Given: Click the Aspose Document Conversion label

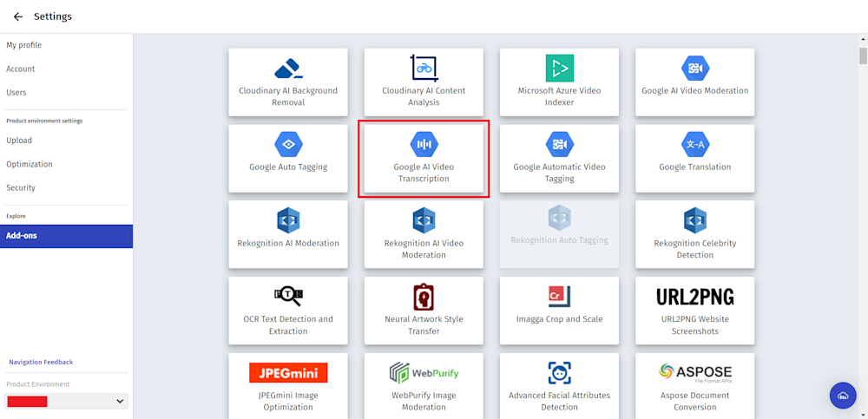Looking at the screenshot, I should click(x=695, y=402).
